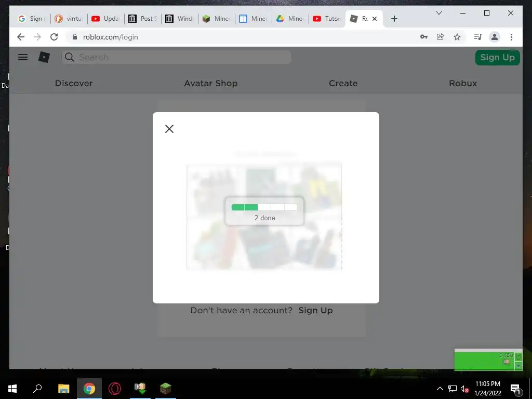
Task: Follow the Sign Up link below login
Action: pos(315,310)
